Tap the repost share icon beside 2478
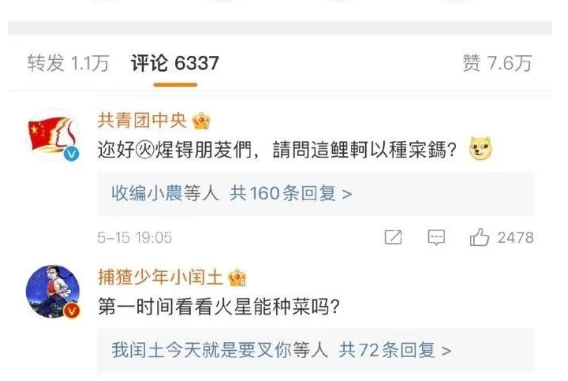Screen dimensions: 568x381 (x=393, y=238)
